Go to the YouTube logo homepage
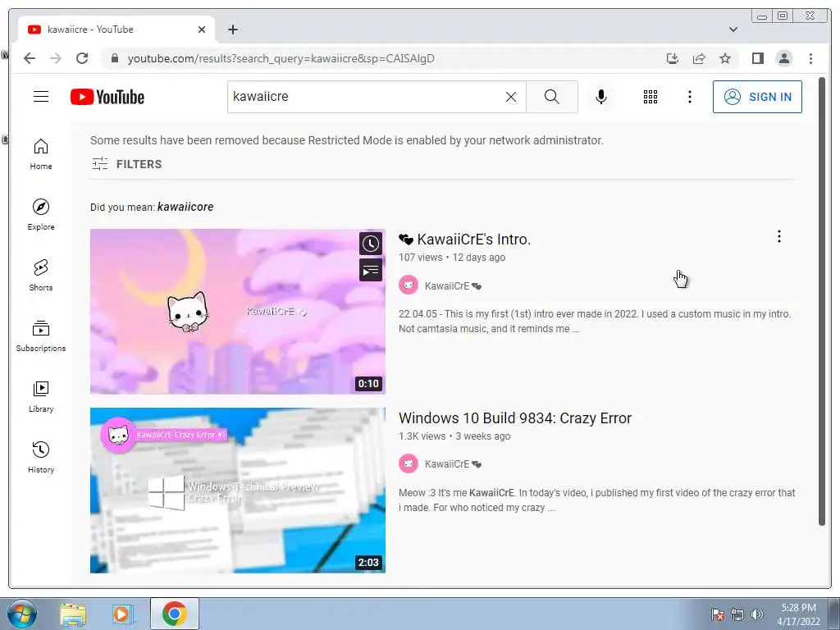Viewport: 840px width, 630px height. click(107, 97)
